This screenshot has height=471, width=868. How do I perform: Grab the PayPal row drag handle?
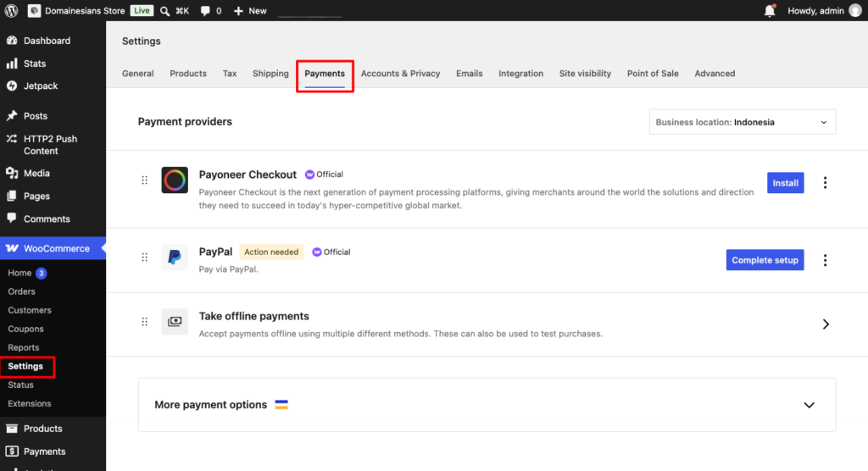[x=144, y=257]
